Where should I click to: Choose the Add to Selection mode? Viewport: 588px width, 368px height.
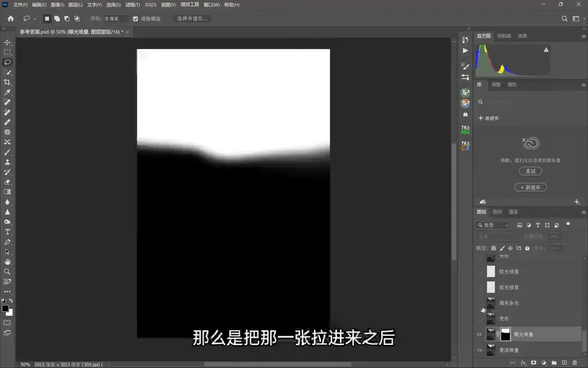click(x=57, y=18)
